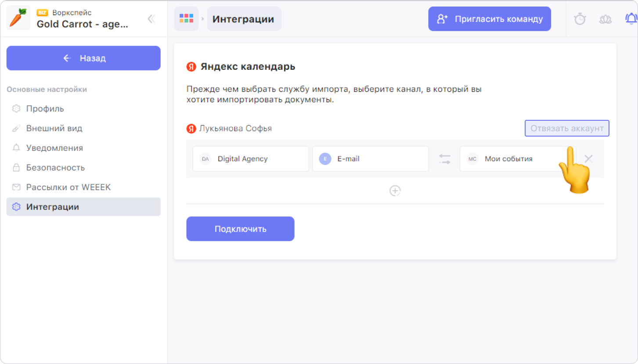Collapse the sidebar with double-chevron icon

pyautogui.click(x=151, y=19)
